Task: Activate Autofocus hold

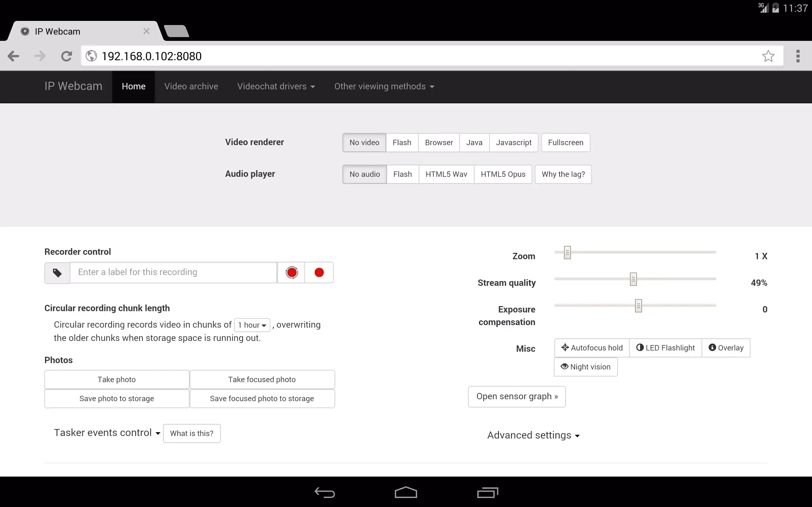Action: click(x=592, y=347)
